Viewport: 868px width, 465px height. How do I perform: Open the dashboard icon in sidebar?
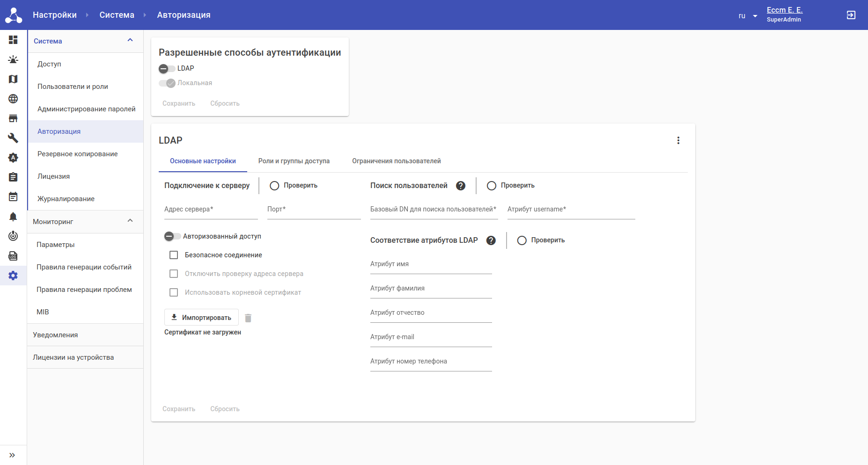click(x=13, y=40)
